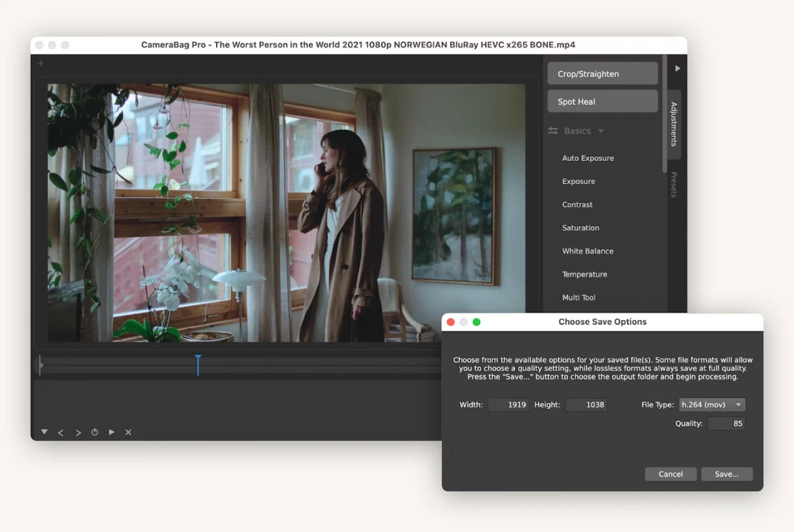The width and height of the screenshot is (794, 532).
Task: Click the disclosure triangle in the bottom playback bar
Action: point(44,431)
